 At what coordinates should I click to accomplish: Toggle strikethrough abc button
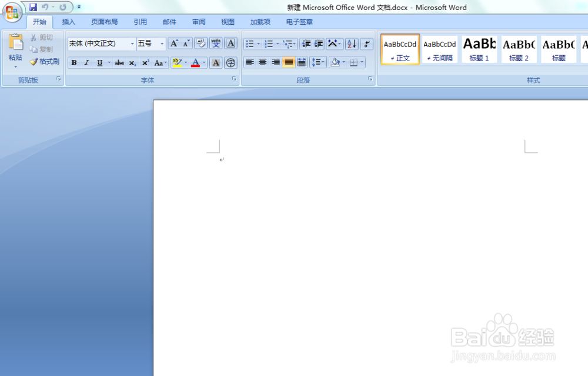(x=119, y=62)
